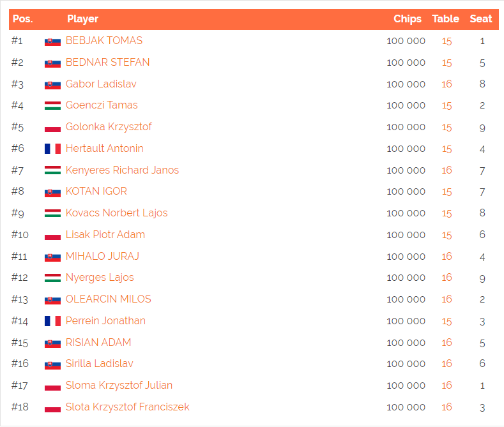Screen dimensions: 504x427
Task: Click the French flag next to Hertault Antonin
Action: coord(53,149)
